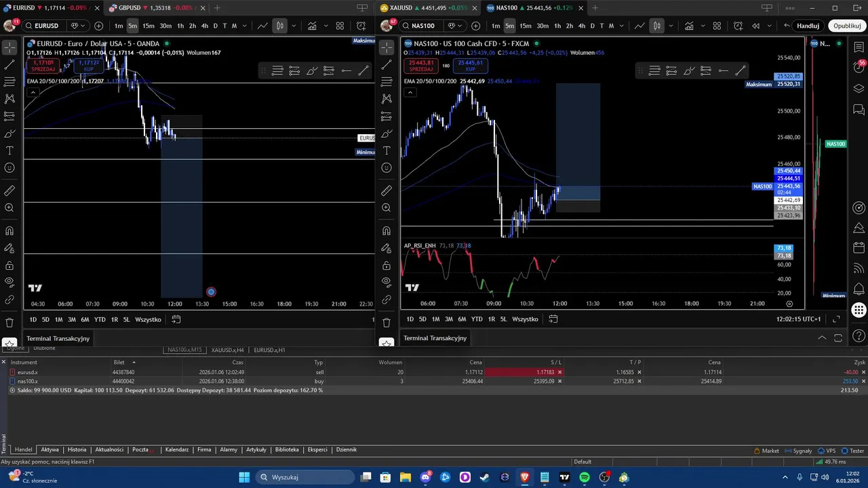Click undo arrow in NAS100 toolbar
The image size is (868, 488).
(x=787, y=26)
